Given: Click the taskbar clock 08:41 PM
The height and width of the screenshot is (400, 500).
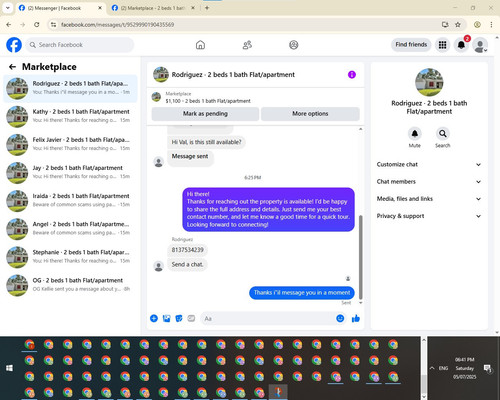Looking at the screenshot, I should tap(465, 360).
